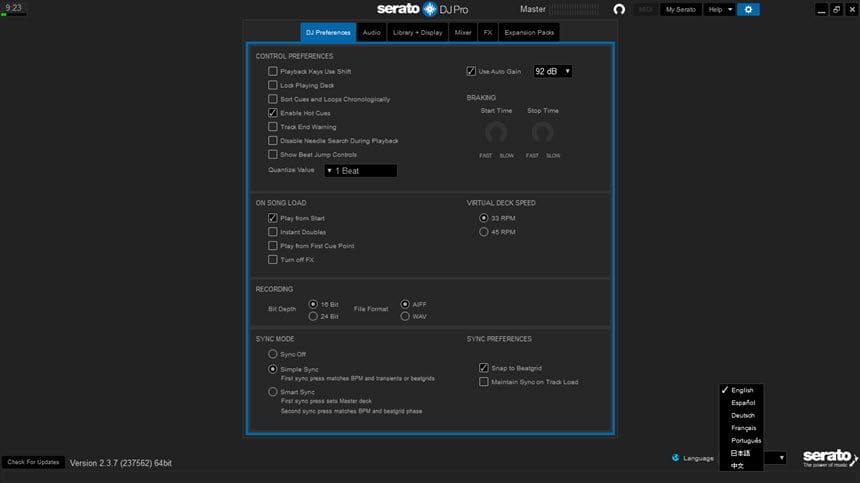
Task: Click the dimmed MIDI button
Action: (x=646, y=9)
